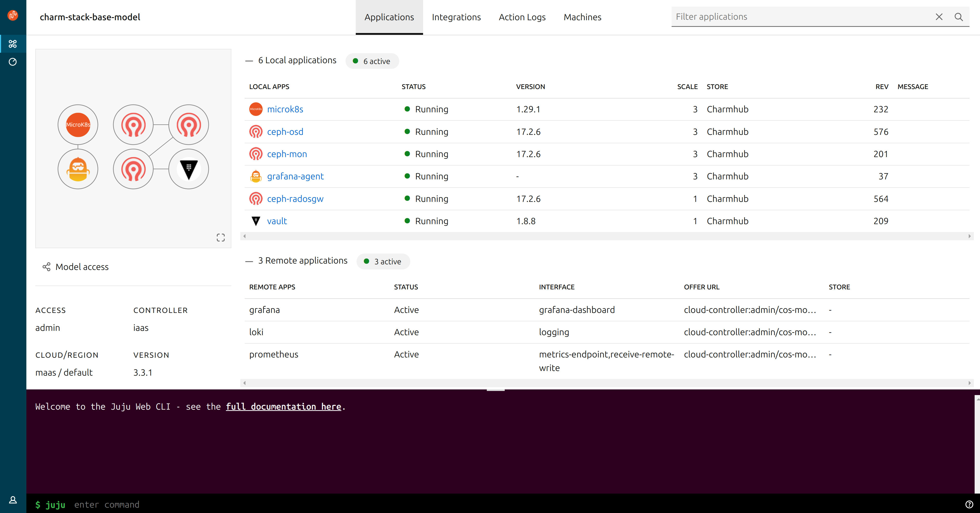Click the microk8s row icon
This screenshot has height=513, width=980.
coord(256,109)
